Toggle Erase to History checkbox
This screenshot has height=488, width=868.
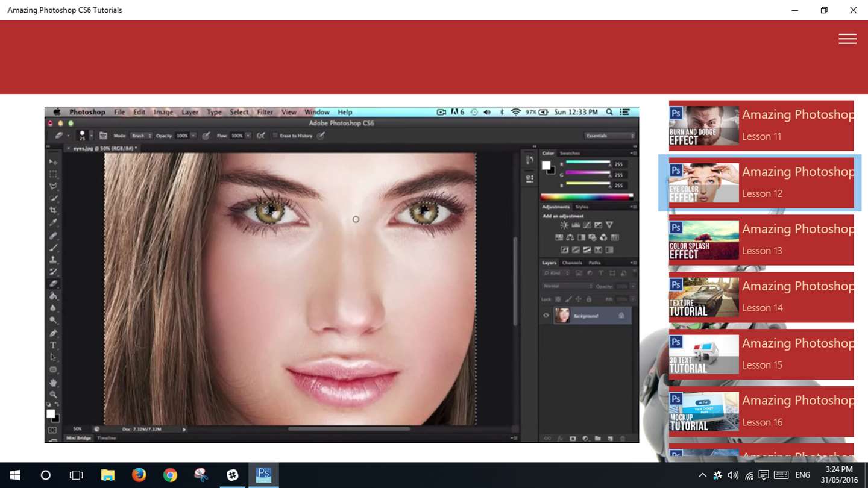(x=275, y=136)
